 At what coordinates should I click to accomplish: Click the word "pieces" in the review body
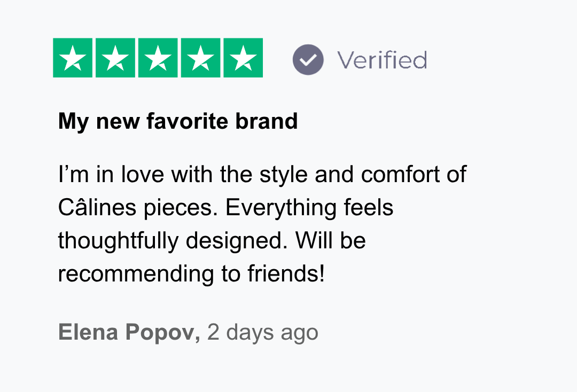(180, 208)
